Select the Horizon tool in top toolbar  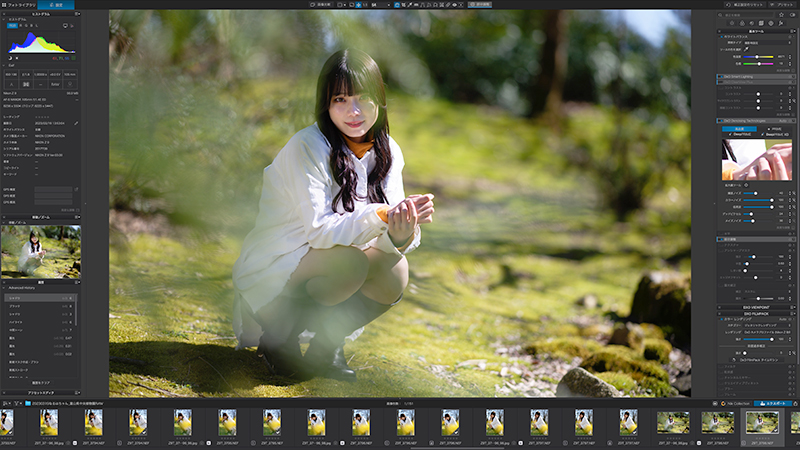(x=416, y=5)
